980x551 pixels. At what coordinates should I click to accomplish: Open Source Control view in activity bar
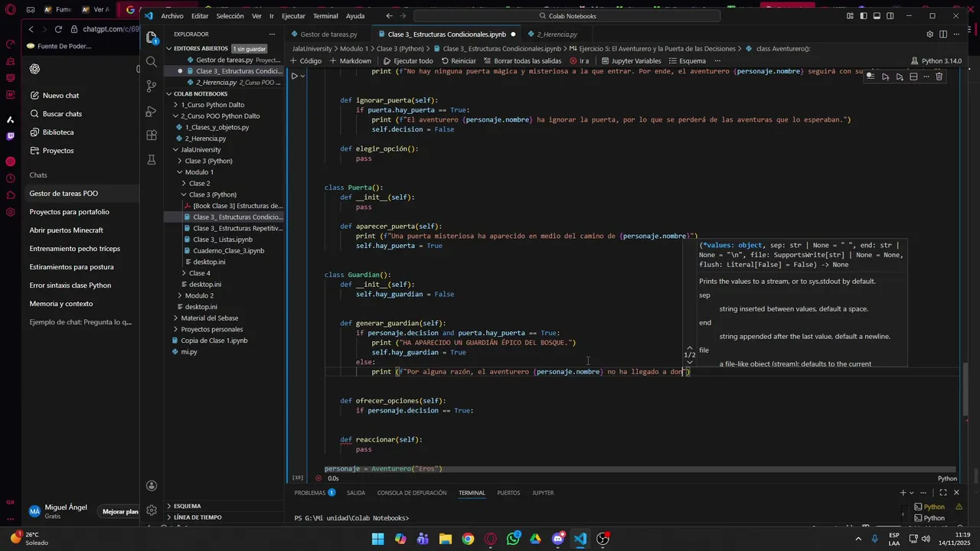(152, 86)
